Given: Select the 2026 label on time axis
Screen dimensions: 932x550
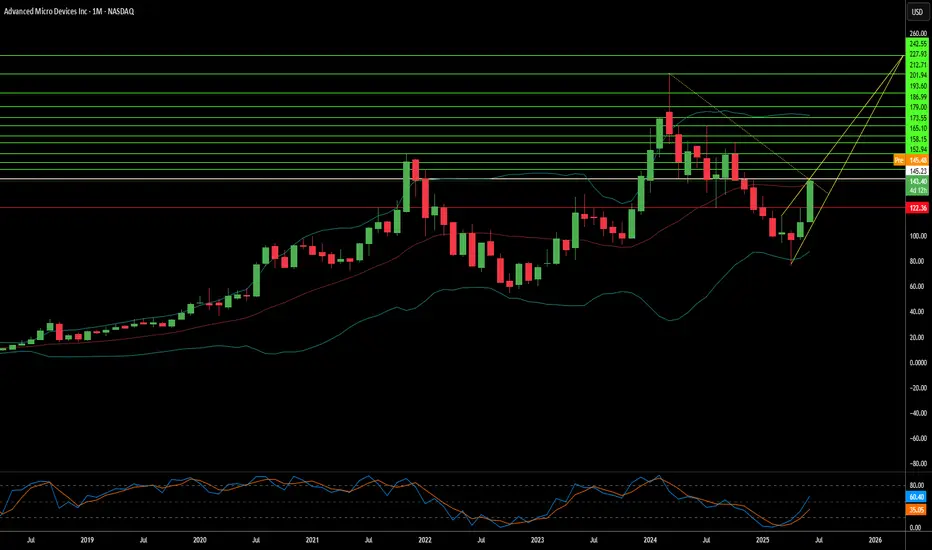Looking at the screenshot, I should (x=875, y=540).
